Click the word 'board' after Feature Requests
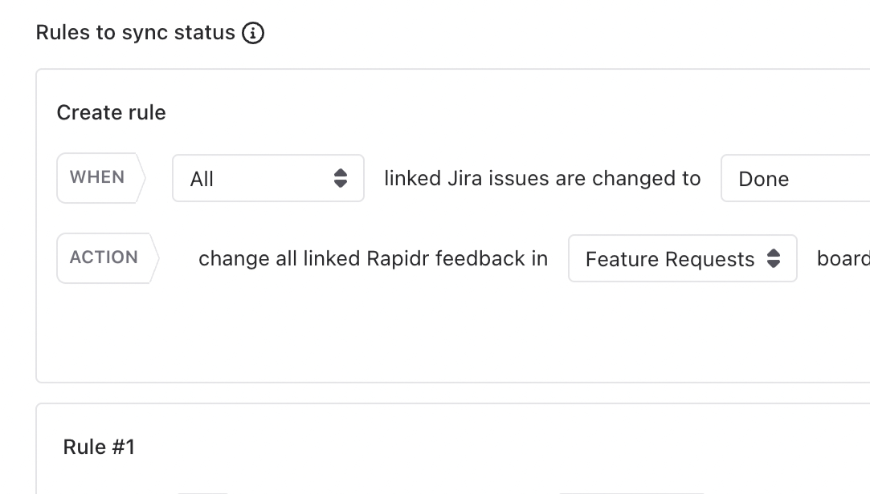The height and width of the screenshot is (494, 870). 842,258
